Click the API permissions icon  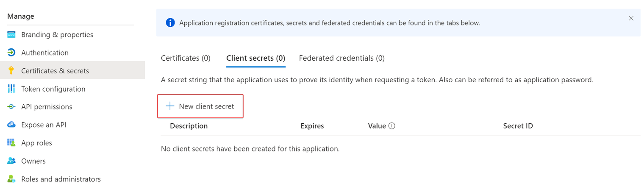[x=11, y=107]
